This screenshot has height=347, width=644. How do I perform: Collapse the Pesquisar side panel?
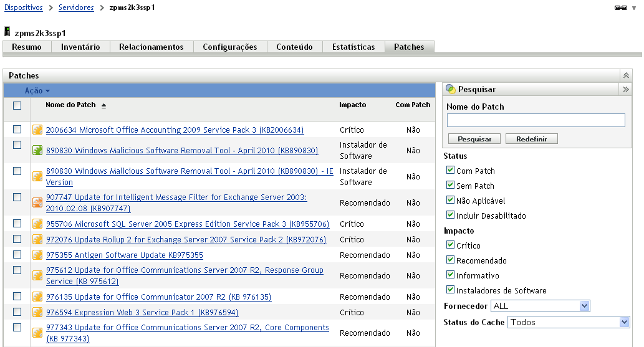(x=625, y=90)
